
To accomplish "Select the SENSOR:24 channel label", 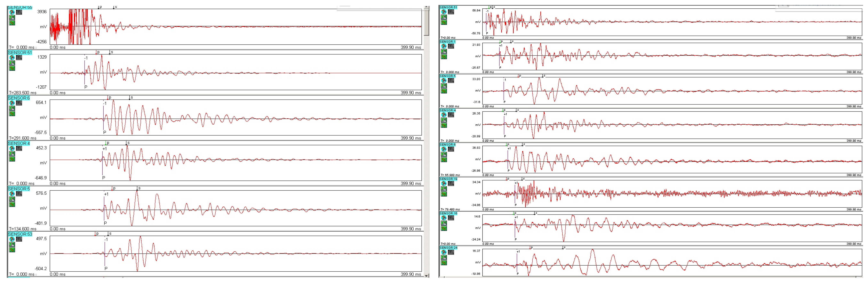I will 448,248.
